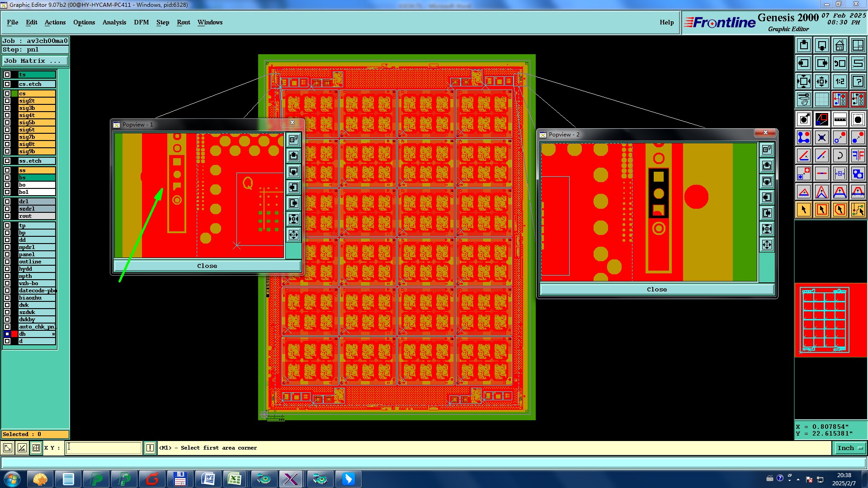Open the grid display icon
This screenshot has width=868, height=488.
[821, 99]
